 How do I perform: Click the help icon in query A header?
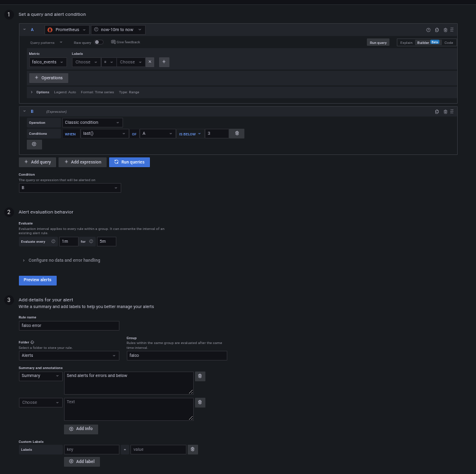click(428, 29)
